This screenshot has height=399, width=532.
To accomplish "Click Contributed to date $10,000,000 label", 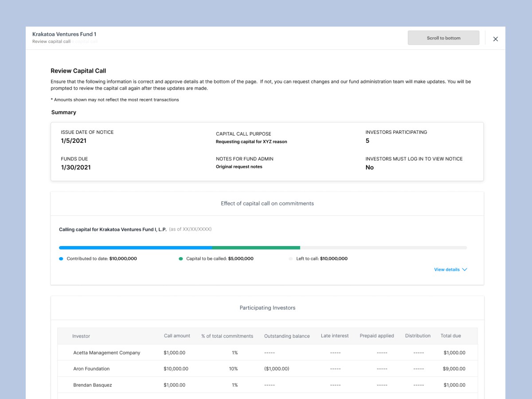I will point(102,258).
